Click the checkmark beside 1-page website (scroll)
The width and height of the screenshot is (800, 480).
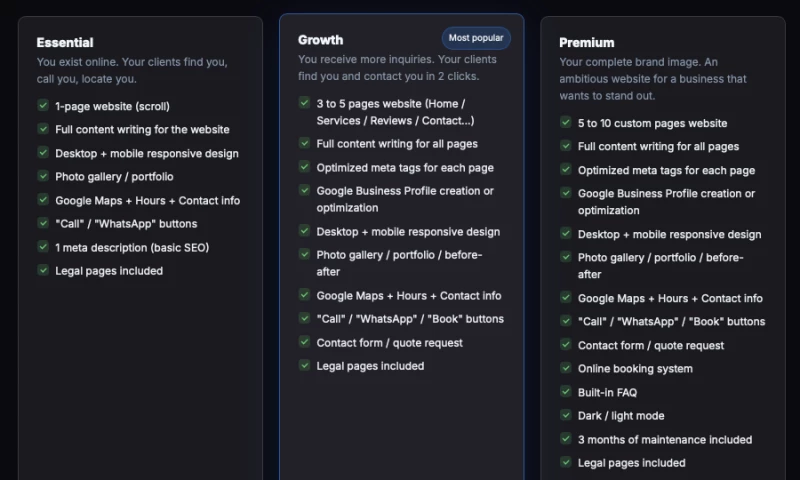coord(43,105)
